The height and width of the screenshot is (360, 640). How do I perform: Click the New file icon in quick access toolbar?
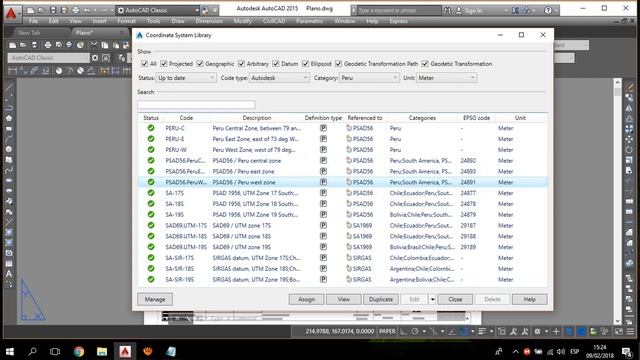coord(30,10)
